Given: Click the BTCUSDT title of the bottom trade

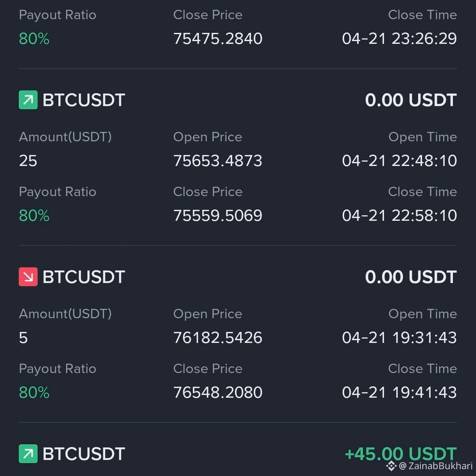Looking at the screenshot, I should tap(84, 454).
